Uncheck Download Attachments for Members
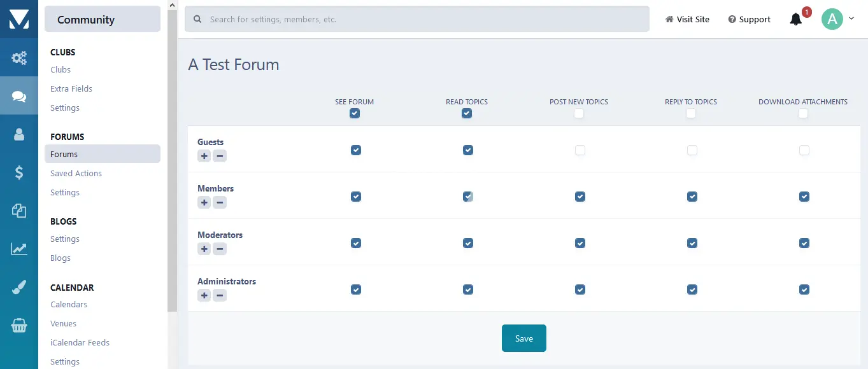Image resolution: width=868 pixels, height=369 pixels. [x=804, y=197]
